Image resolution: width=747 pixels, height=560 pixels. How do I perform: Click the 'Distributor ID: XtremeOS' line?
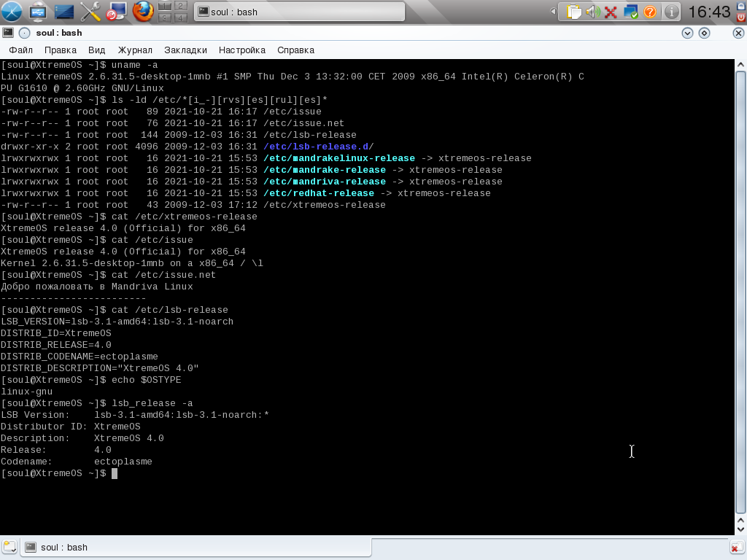[x=71, y=427]
